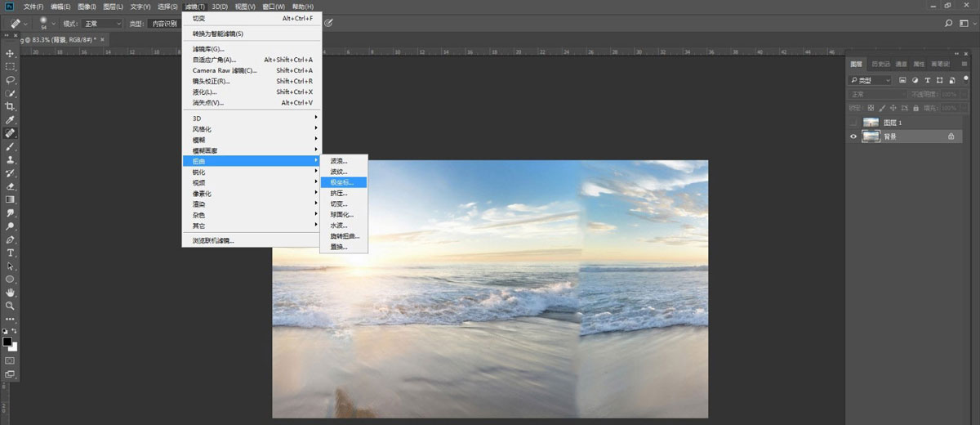The image size is (980, 425).
Task: Select the Healing Brush tool in toolbox
Action: (10, 133)
